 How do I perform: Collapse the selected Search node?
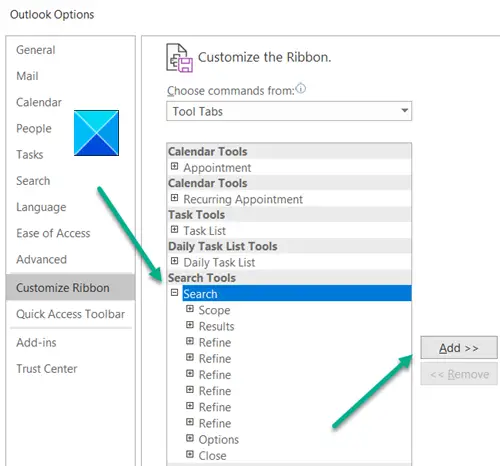[x=174, y=293]
